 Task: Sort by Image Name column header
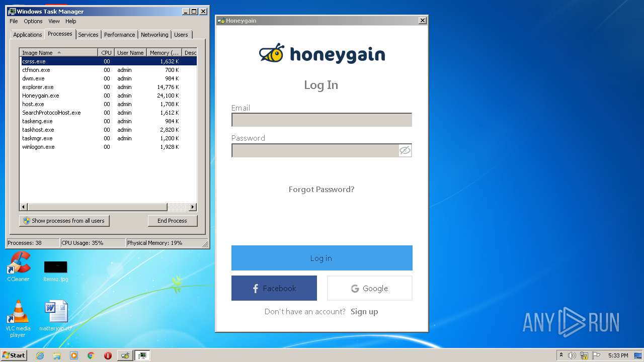point(58,53)
